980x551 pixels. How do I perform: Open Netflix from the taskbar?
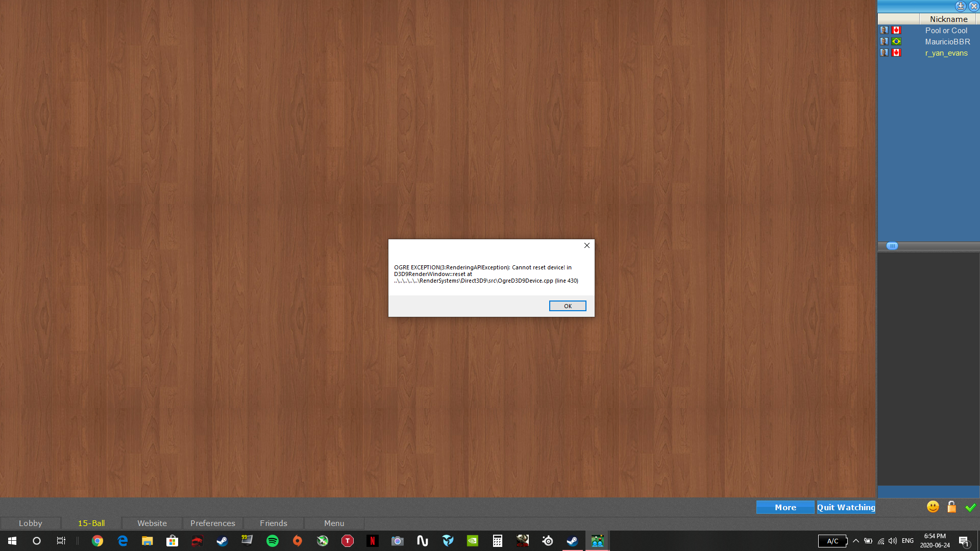pos(373,541)
